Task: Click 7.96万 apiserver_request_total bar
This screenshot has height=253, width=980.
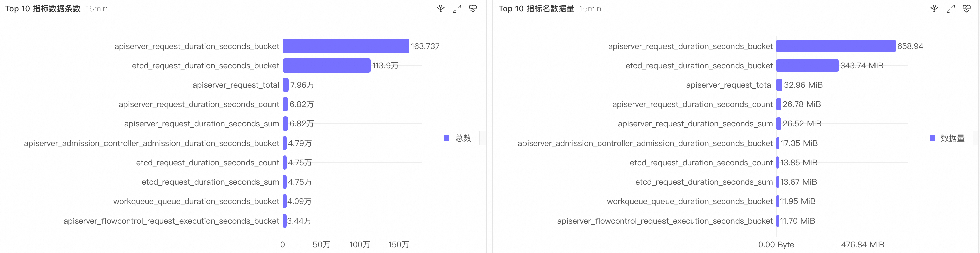Action: click(x=286, y=85)
